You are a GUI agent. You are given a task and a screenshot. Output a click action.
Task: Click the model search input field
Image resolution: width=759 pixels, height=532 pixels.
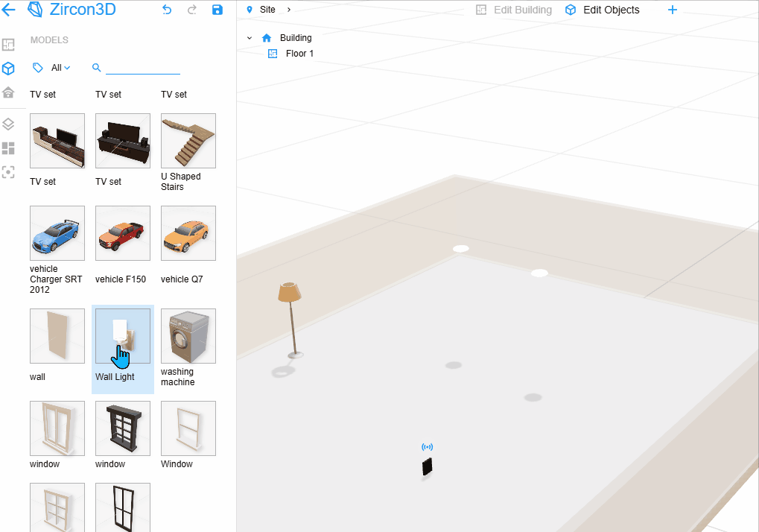click(x=142, y=67)
